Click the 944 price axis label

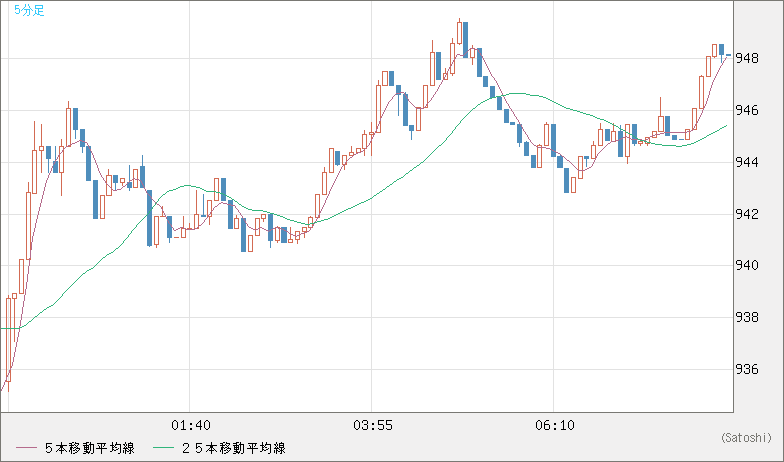pos(746,162)
